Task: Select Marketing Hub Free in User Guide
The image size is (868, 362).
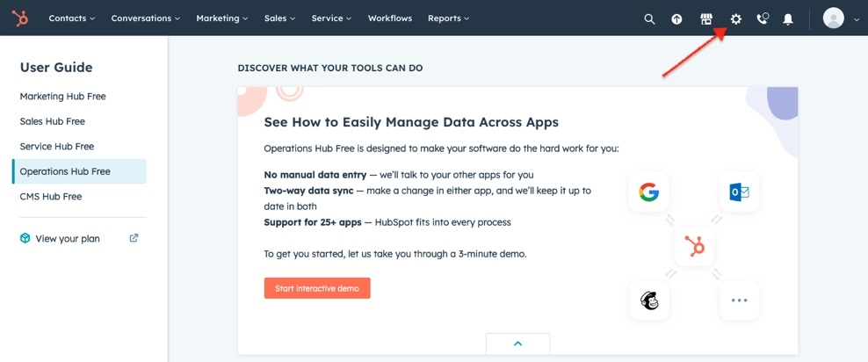Action: coord(62,97)
